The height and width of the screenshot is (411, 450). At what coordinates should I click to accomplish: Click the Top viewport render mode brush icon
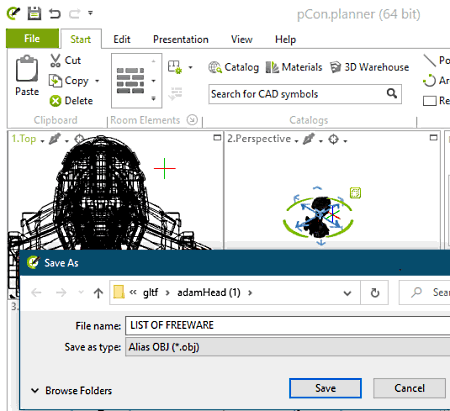55,139
